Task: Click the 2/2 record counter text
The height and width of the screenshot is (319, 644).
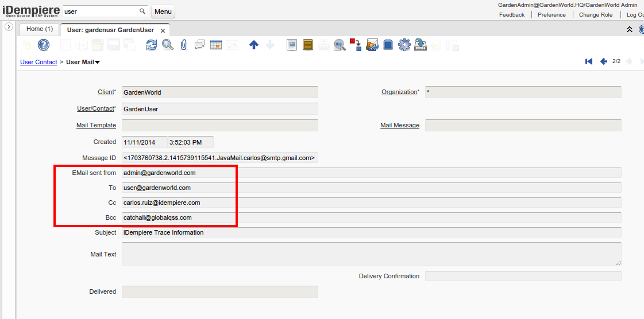Action: pos(616,61)
